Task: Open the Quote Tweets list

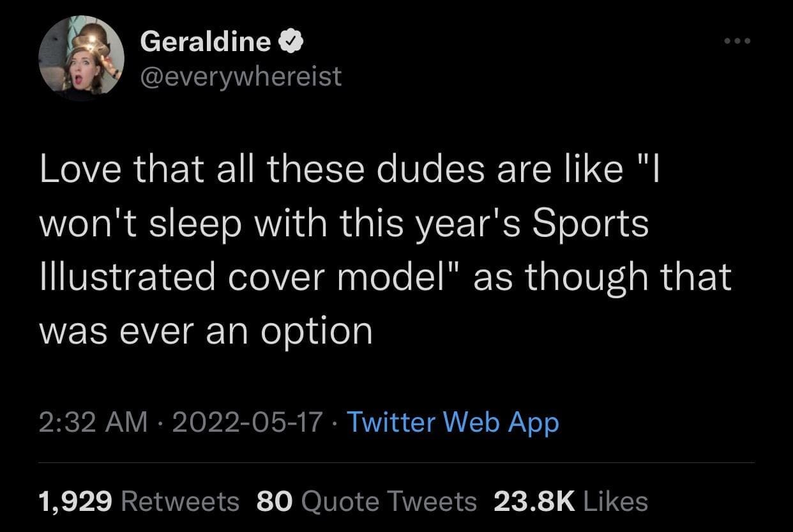Action: click(x=388, y=501)
